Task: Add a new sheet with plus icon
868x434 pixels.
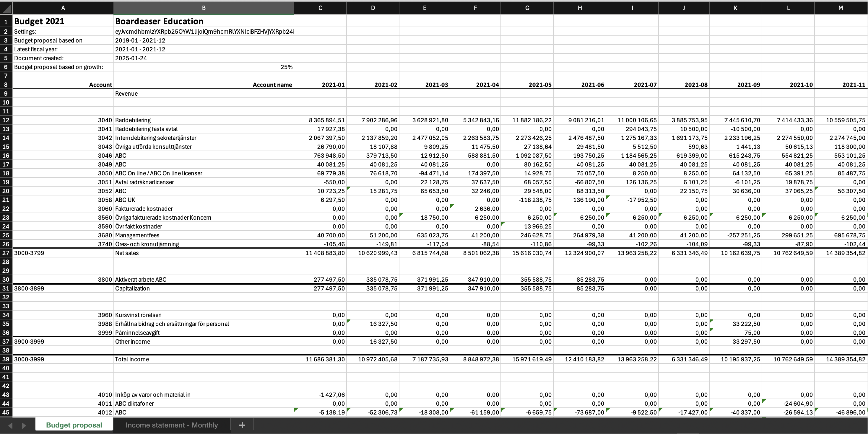Action: pos(242,425)
